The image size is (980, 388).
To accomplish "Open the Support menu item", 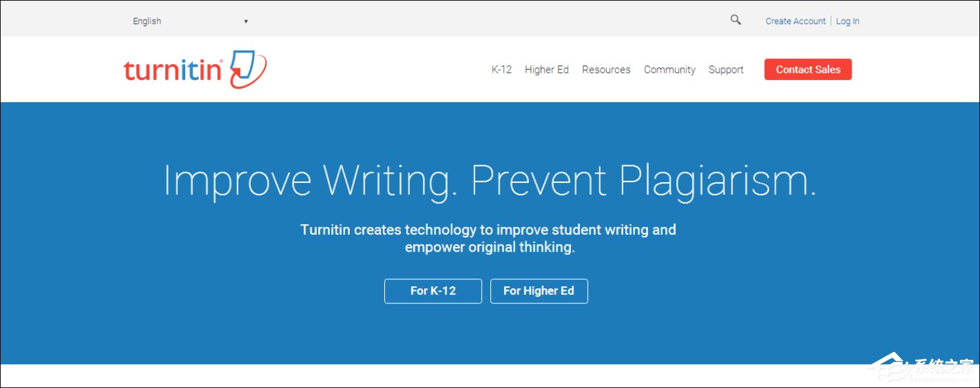I will pyautogui.click(x=726, y=69).
